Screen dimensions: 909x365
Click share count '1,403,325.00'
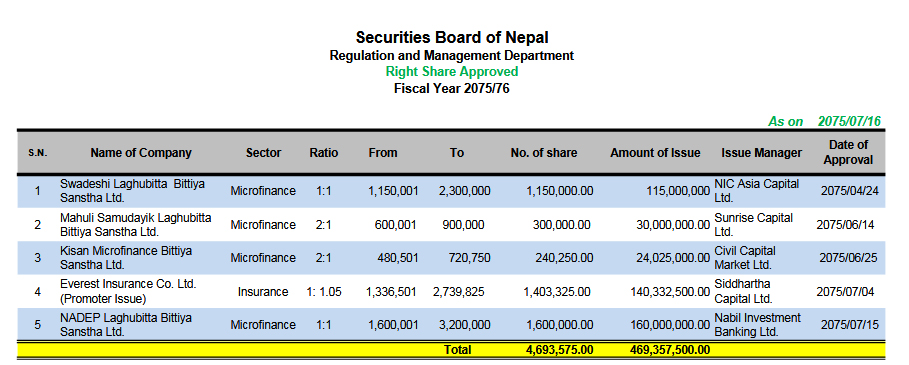tap(557, 292)
